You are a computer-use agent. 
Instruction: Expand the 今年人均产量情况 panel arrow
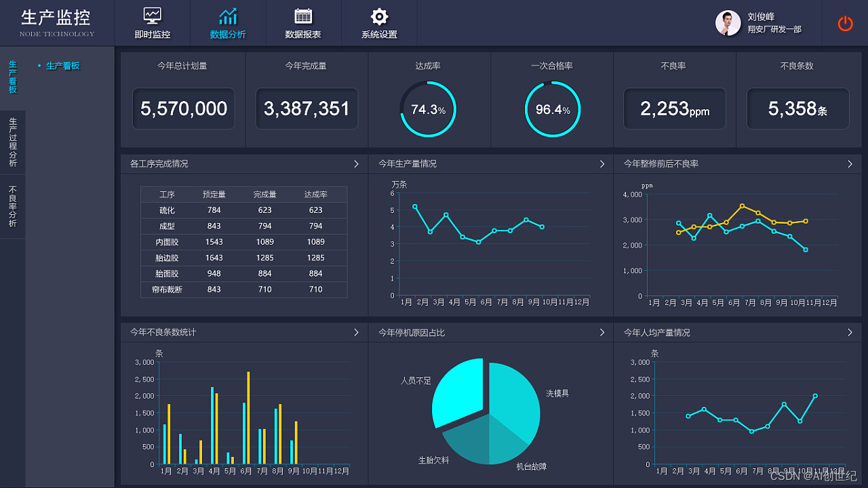tap(850, 332)
